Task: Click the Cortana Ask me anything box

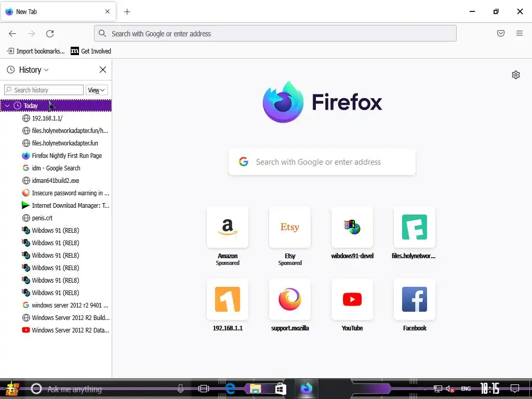Action: coord(107,389)
